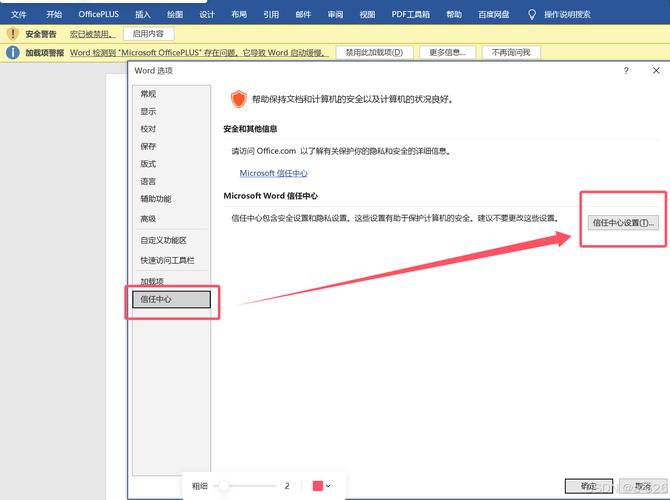Click the red color swatch
The height and width of the screenshot is (500, 670).
(317, 486)
